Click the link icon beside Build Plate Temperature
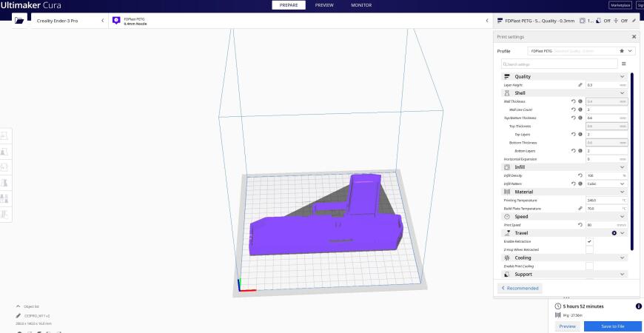The image size is (644, 333). click(x=580, y=208)
